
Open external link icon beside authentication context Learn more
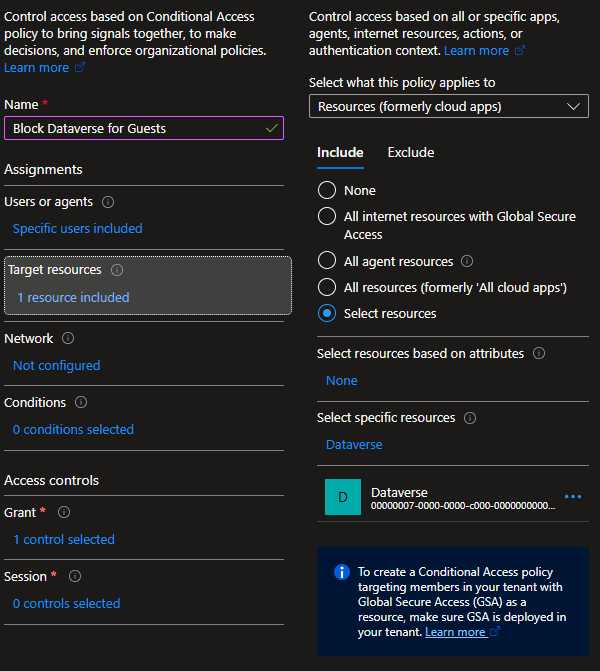(x=520, y=50)
